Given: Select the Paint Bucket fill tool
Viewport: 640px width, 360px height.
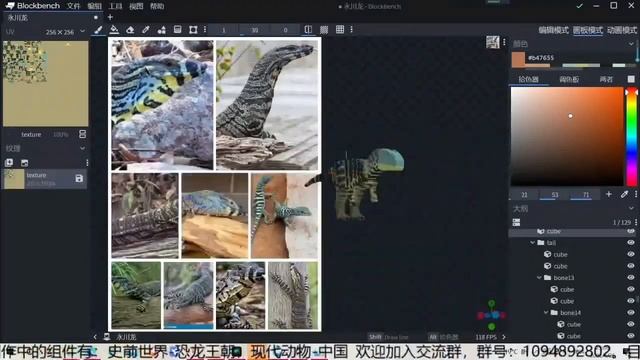Looking at the screenshot, I should click(114, 30).
